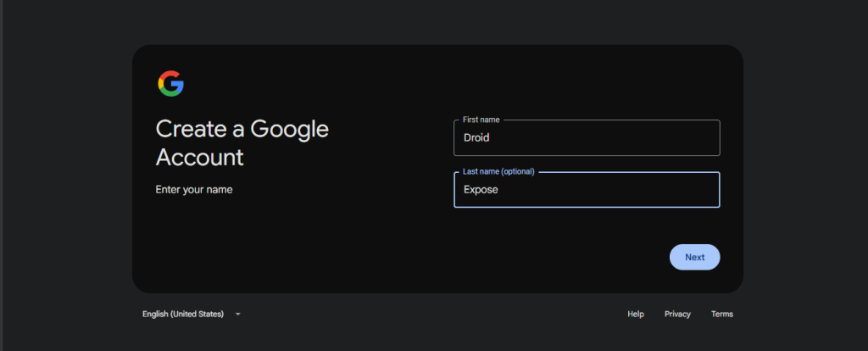Open the Help link
The height and width of the screenshot is (351, 868).
(x=636, y=314)
